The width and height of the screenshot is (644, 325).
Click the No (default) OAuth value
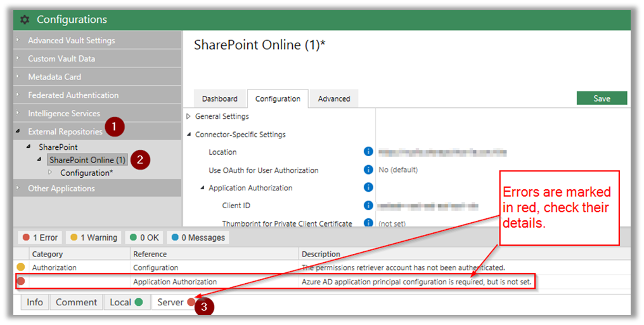(x=398, y=169)
